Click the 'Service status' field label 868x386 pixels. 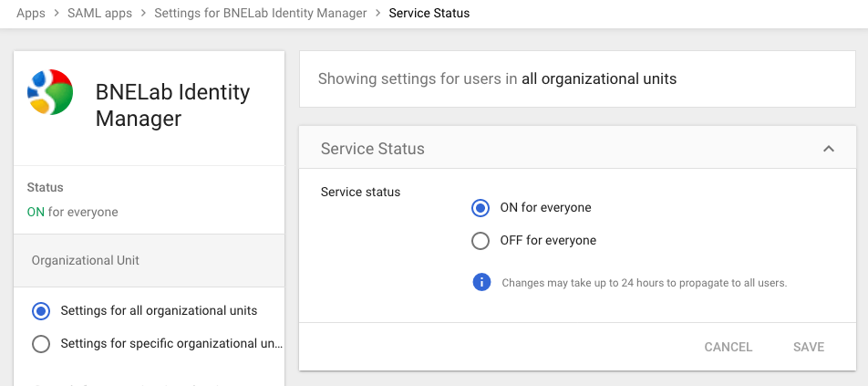click(x=360, y=193)
